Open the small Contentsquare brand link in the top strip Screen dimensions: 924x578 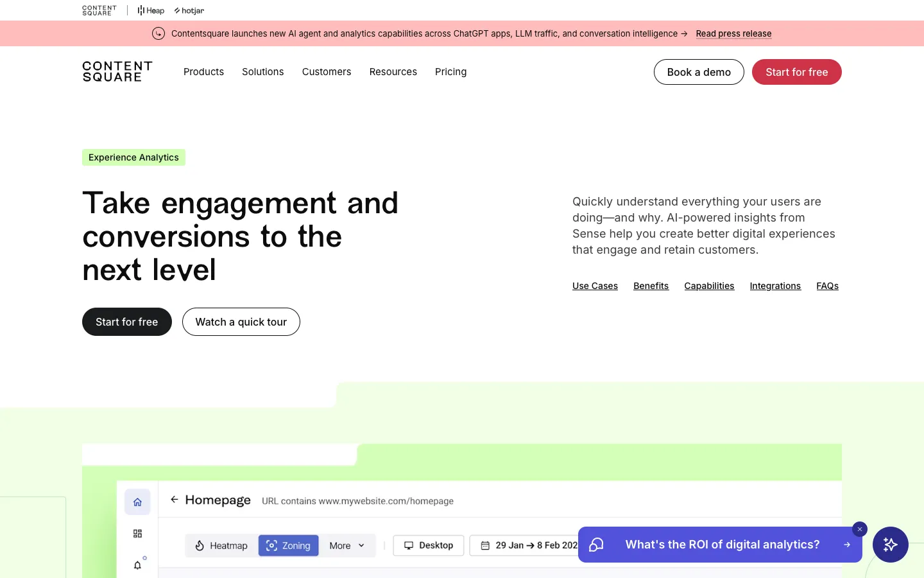(99, 10)
